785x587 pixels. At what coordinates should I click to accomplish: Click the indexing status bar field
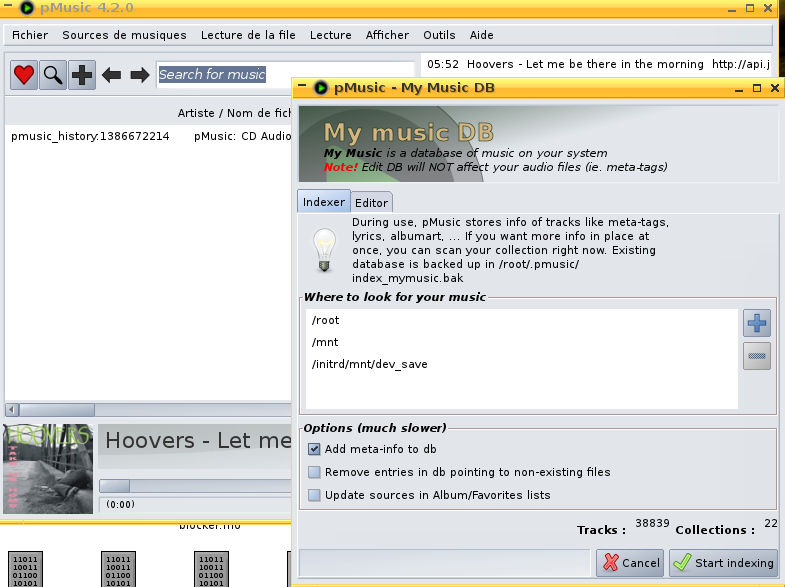point(445,563)
